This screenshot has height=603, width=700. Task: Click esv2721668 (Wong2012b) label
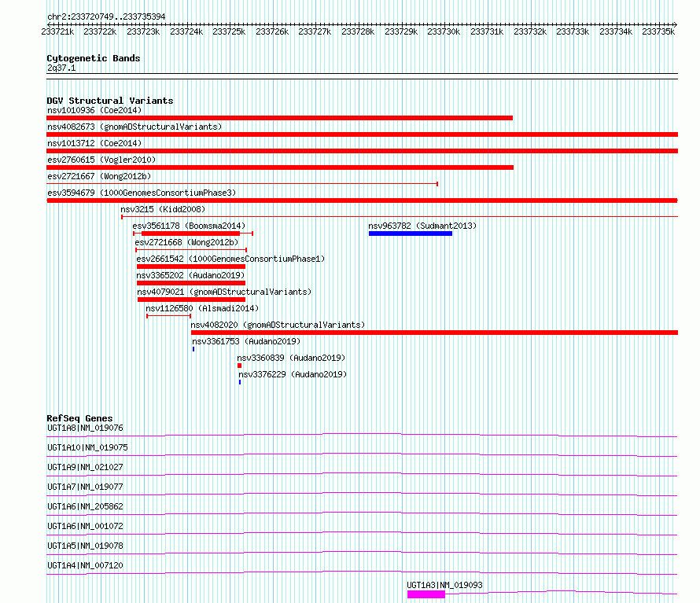pos(186,242)
